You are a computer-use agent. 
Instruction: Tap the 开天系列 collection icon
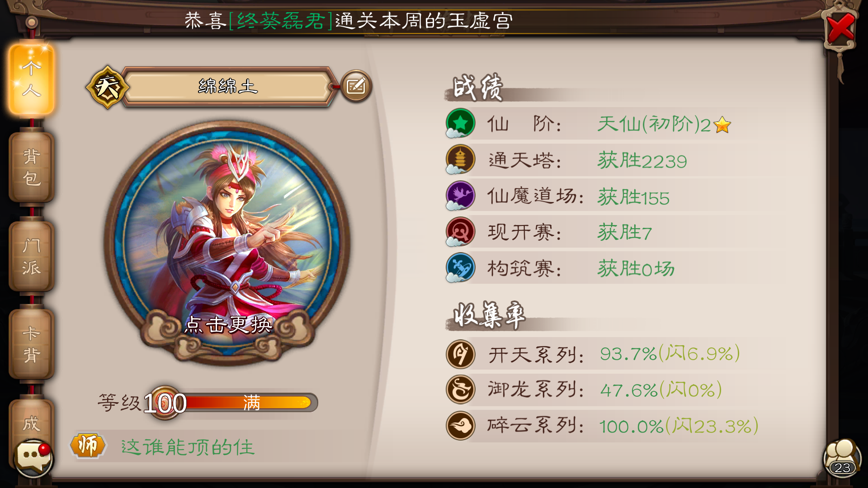point(460,354)
